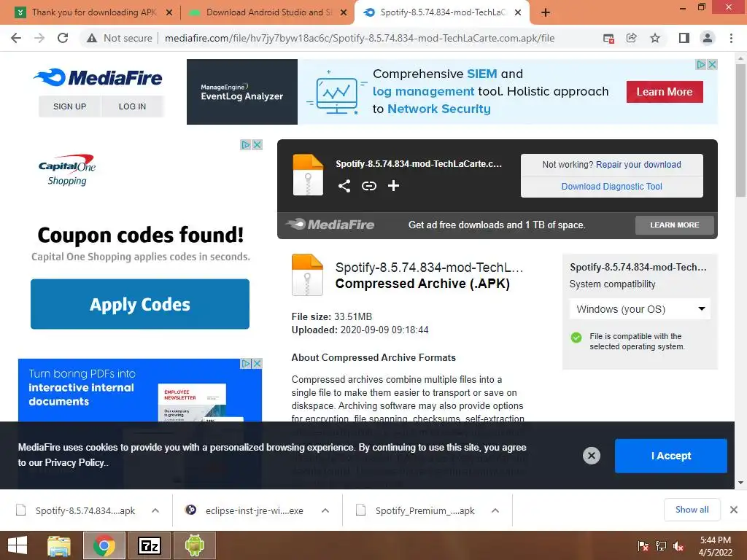The height and width of the screenshot is (560, 747).
Task: Add file using the plus icon
Action: [393, 186]
